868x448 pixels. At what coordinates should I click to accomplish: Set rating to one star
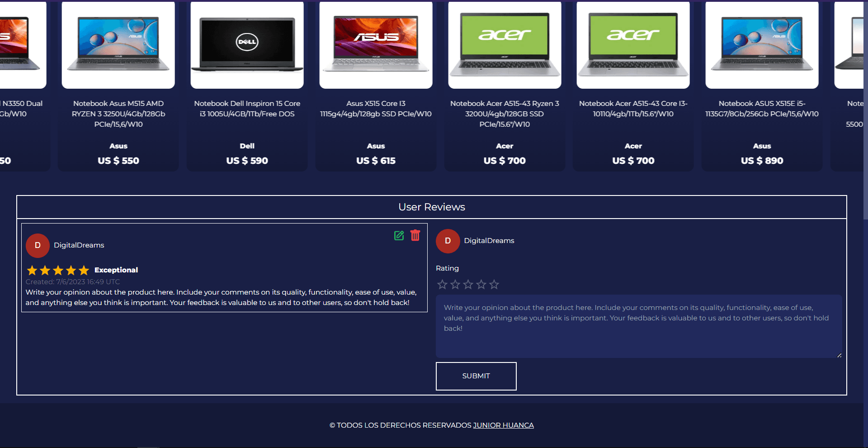[442, 285]
